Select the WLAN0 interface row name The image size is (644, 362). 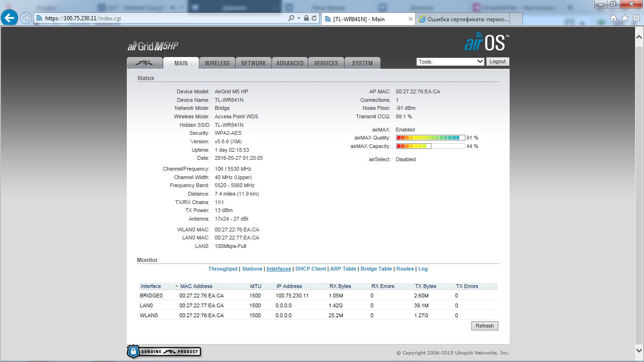coord(149,315)
